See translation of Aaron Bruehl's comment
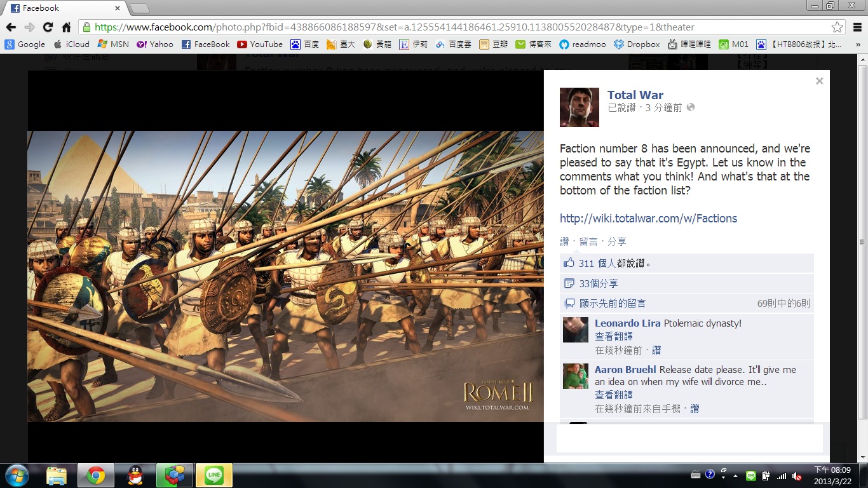 [614, 395]
